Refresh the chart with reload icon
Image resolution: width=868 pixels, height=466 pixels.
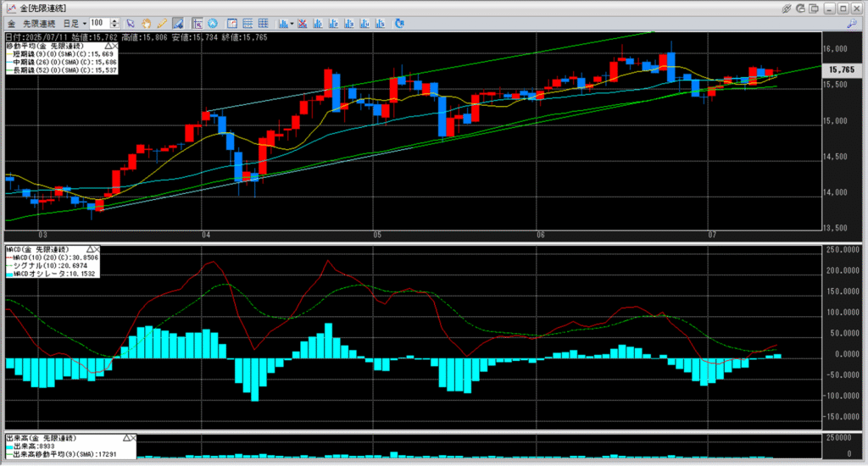click(399, 23)
